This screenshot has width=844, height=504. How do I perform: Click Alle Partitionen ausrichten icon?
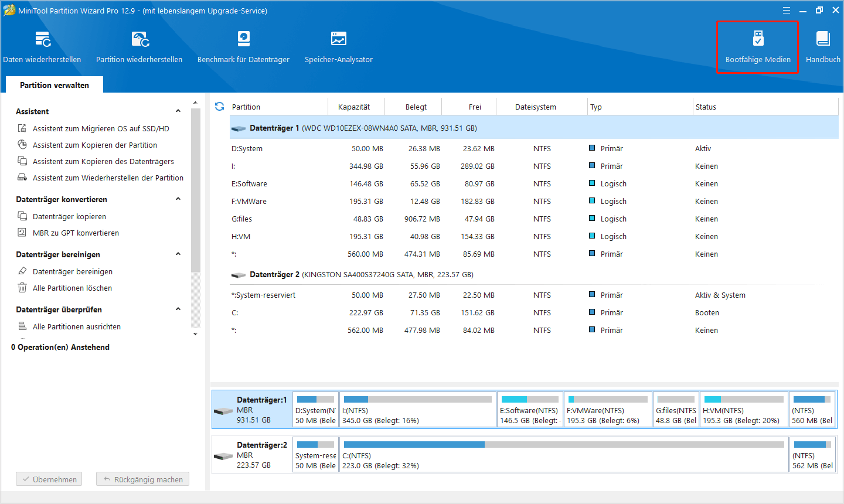click(22, 326)
